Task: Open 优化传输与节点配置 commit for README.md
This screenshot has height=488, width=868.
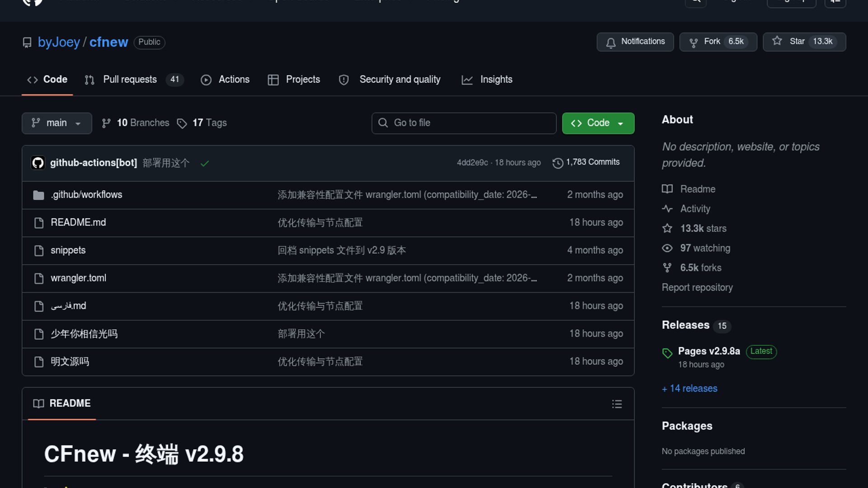Action: pyautogui.click(x=320, y=222)
